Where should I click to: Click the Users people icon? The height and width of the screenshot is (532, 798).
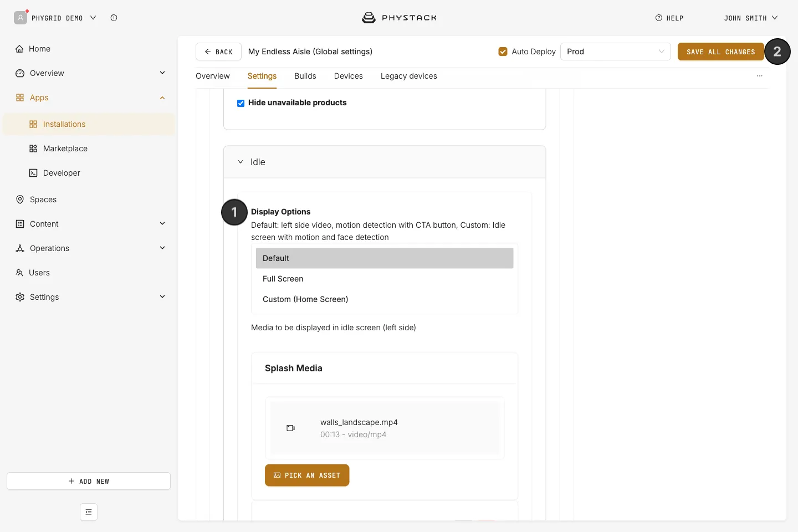tap(19, 273)
